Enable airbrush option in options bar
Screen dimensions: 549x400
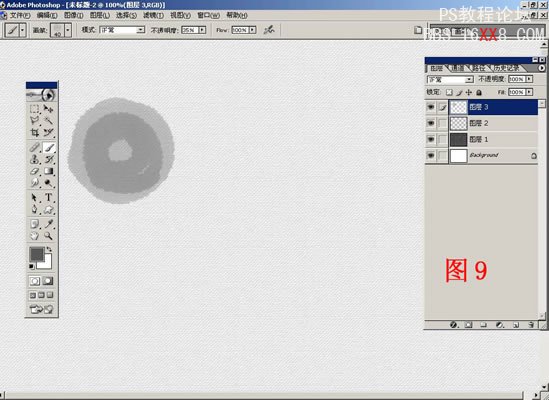tap(269, 30)
